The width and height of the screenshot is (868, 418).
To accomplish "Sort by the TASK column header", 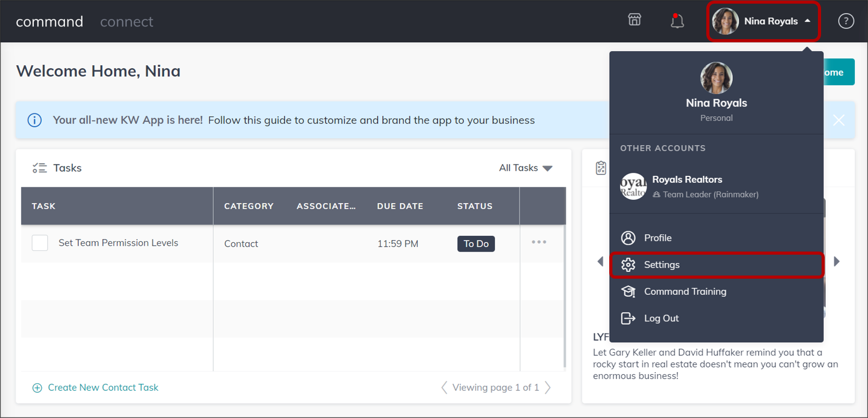I will [44, 206].
